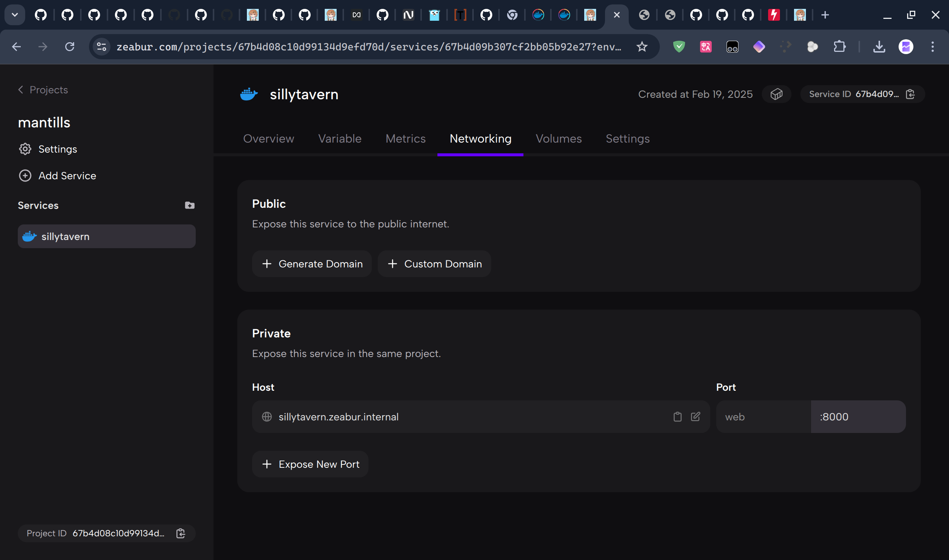Viewport: 949px width, 560px height.
Task: Click the cube icon next to creation date
Action: pos(776,94)
